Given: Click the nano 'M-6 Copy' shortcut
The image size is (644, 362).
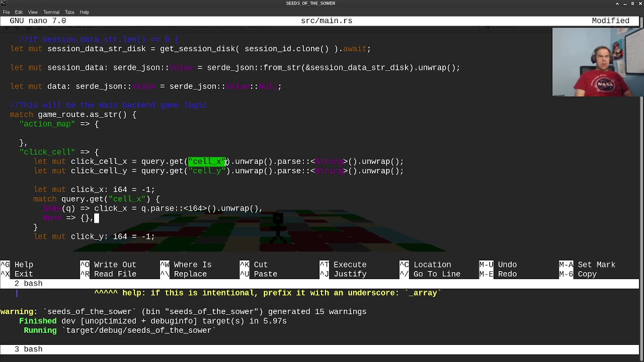Looking at the screenshot, I should coord(578,274).
